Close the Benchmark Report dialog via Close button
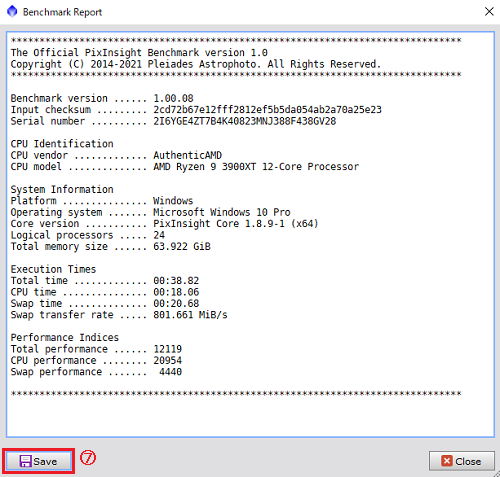Screen dimensions: 500x477 coord(461,461)
